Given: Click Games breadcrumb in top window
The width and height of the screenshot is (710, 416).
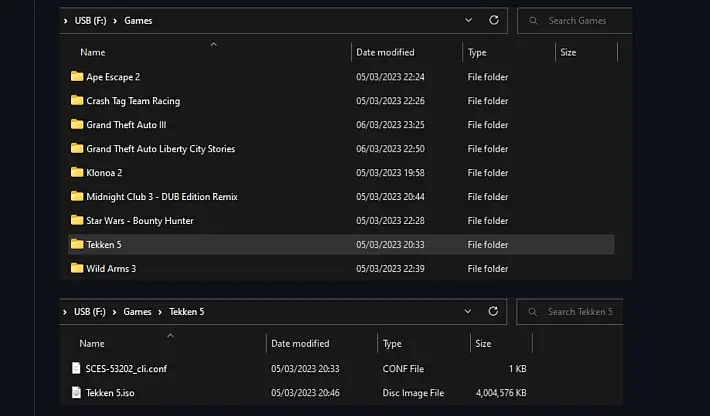Looking at the screenshot, I should pyautogui.click(x=138, y=20).
